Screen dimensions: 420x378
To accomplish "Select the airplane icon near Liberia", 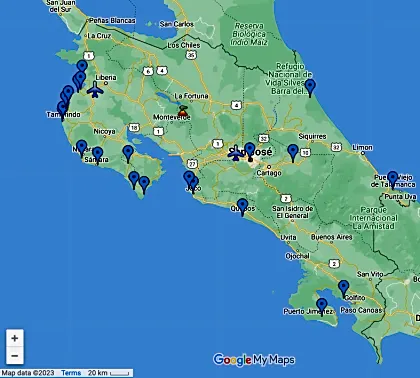I will point(95,89).
